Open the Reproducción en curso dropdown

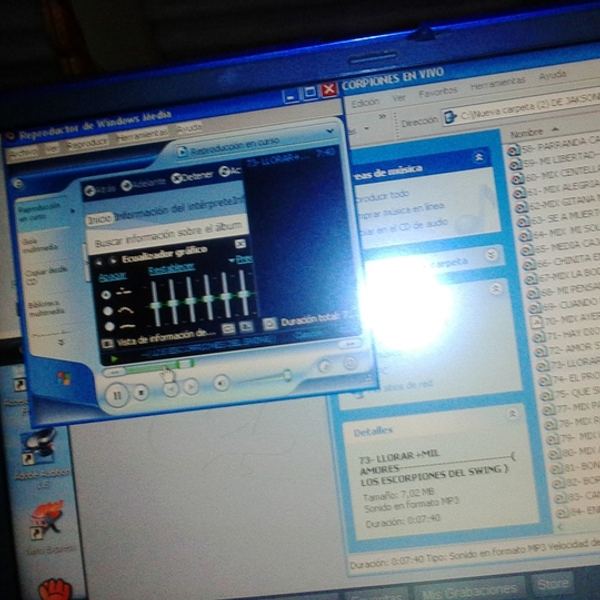(x=229, y=147)
